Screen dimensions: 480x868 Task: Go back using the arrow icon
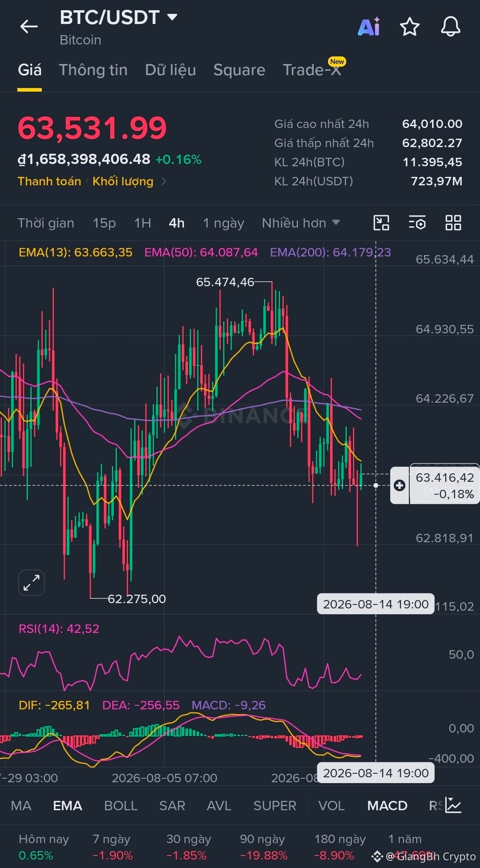click(x=29, y=27)
